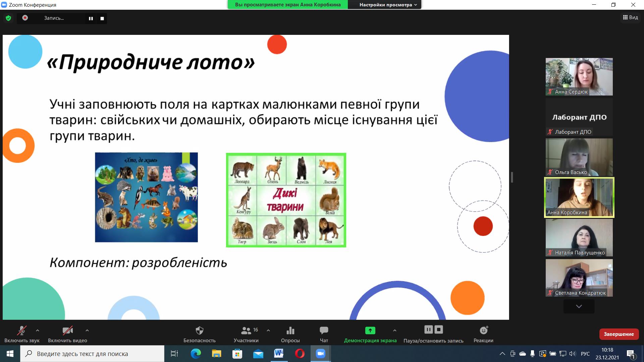Click muted mic icon on Ольга Васько

pyautogui.click(x=550, y=172)
